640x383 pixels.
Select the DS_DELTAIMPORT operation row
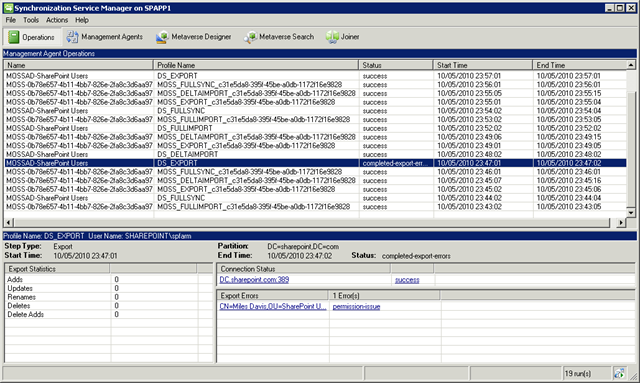coord(315,154)
